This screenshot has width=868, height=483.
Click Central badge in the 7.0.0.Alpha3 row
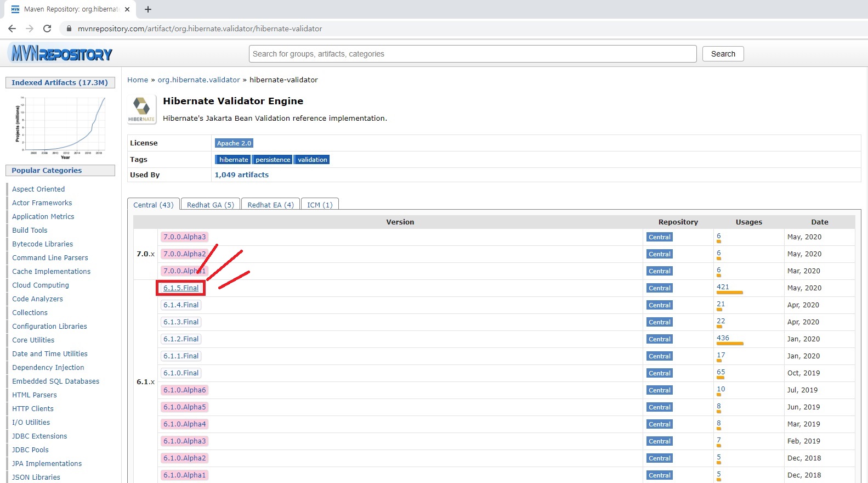click(659, 237)
